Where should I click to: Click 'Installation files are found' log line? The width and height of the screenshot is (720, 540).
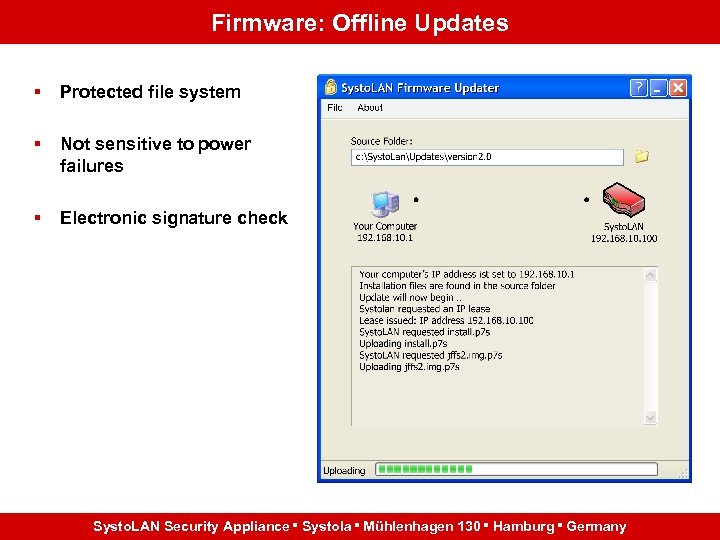[457, 286]
